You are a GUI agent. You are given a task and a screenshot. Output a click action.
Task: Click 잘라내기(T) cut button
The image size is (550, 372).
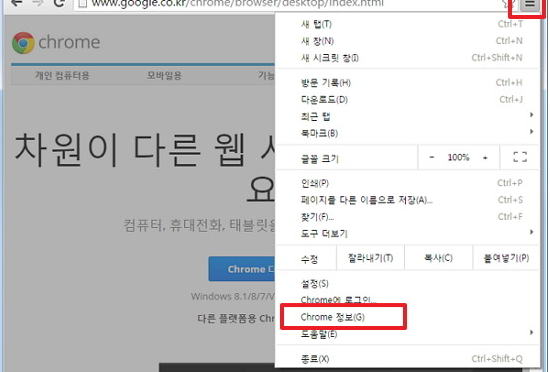click(x=370, y=258)
